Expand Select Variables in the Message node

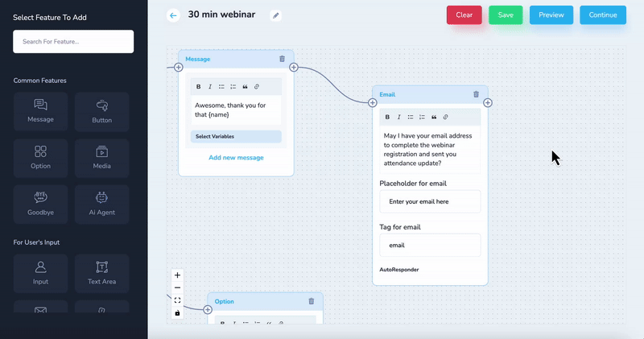tap(236, 136)
